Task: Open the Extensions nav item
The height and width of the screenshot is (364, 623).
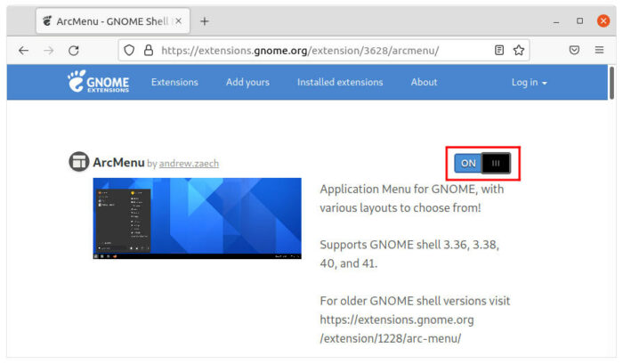Action: pyautogui.click(x=174, y=82)
